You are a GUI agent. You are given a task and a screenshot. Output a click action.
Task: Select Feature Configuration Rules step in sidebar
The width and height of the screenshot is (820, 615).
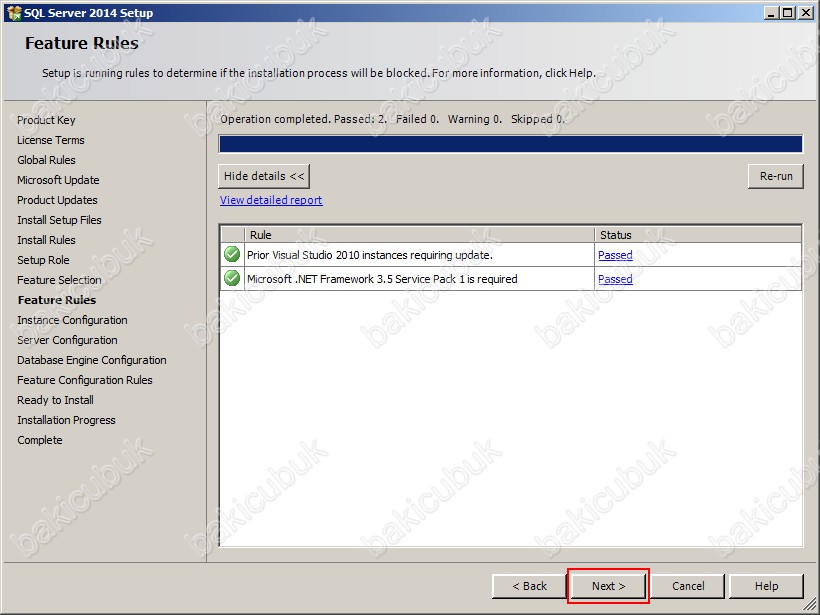(85, 380)
